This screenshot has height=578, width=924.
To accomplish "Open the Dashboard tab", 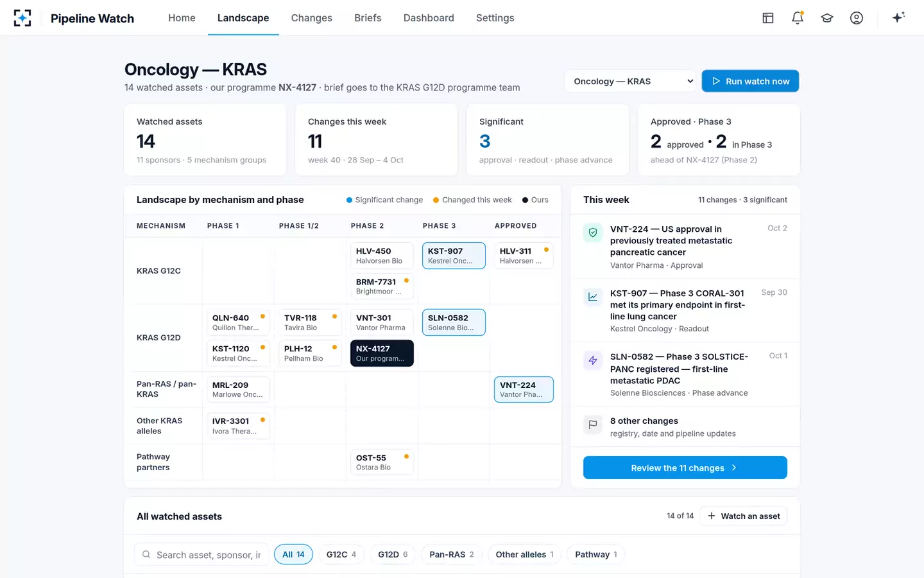I will click(x=429, y=18).
